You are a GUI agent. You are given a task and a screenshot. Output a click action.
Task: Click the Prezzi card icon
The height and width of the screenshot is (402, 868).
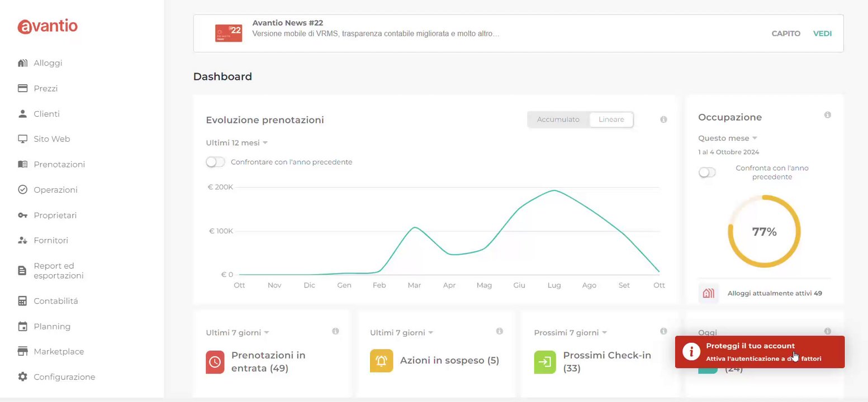pyautogui.click(x=23, y=88)
